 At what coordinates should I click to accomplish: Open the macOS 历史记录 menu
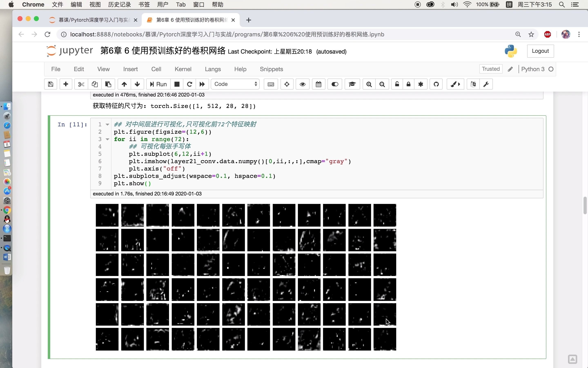tap(119, 5)
